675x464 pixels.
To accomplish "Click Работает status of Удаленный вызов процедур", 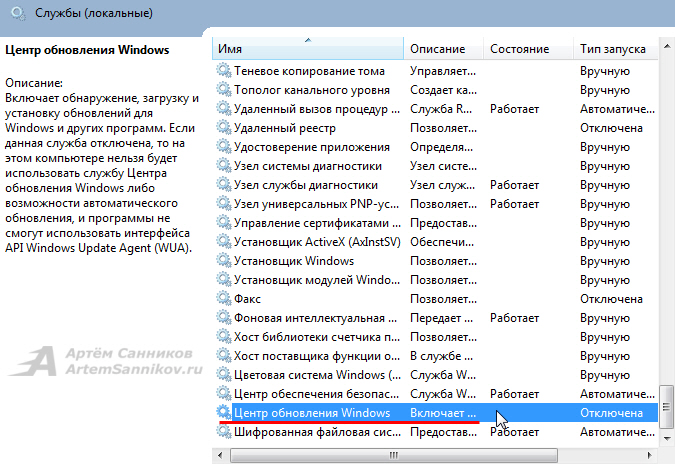I will coord(514,109).
